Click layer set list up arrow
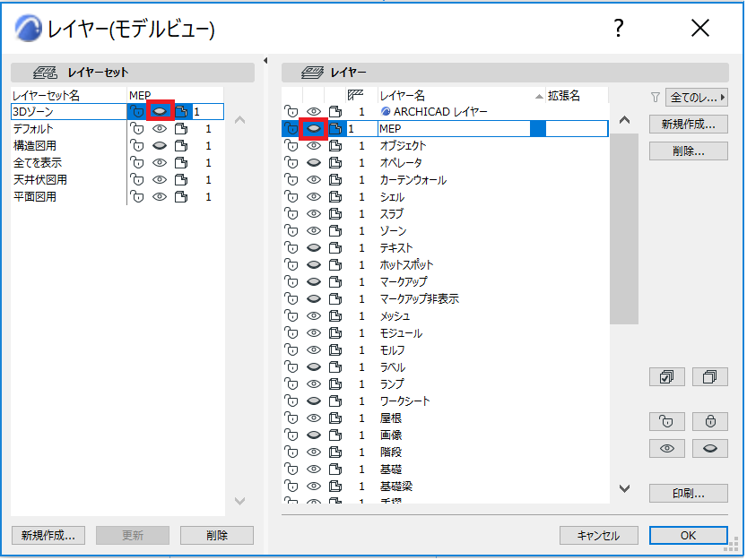 pos(240,120)
